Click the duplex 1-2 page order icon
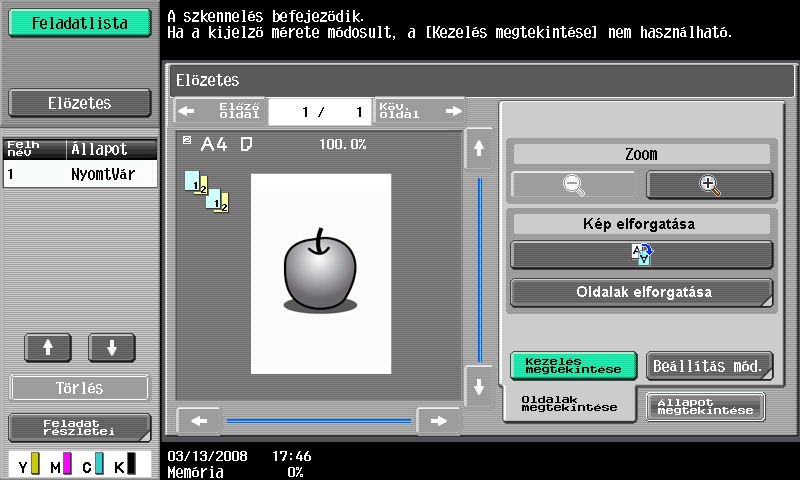Image resolution: width=800 pixels, height=480 pixels. tap(207, 191)
